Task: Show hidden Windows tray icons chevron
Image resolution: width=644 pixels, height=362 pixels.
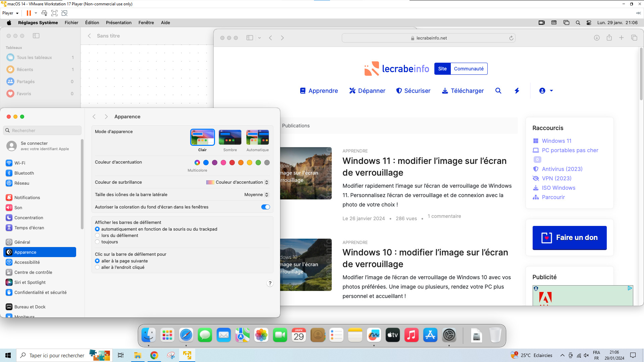Action: [x=562, y=355]
